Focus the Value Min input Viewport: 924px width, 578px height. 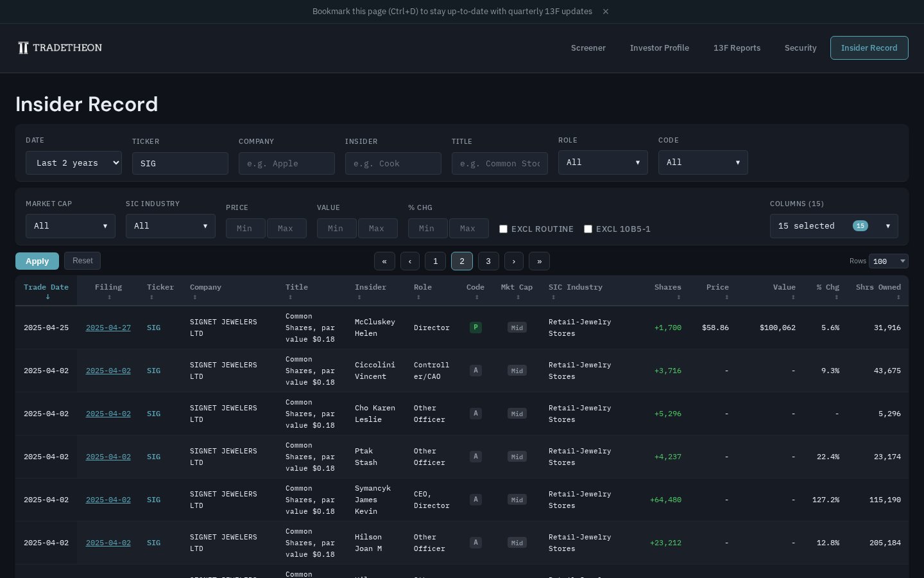(x=337, y=229)
